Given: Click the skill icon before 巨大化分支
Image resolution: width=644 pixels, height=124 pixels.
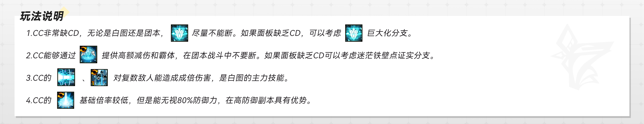Looking at the screenshot, I should pyautogui.click(x=354, y=33).
